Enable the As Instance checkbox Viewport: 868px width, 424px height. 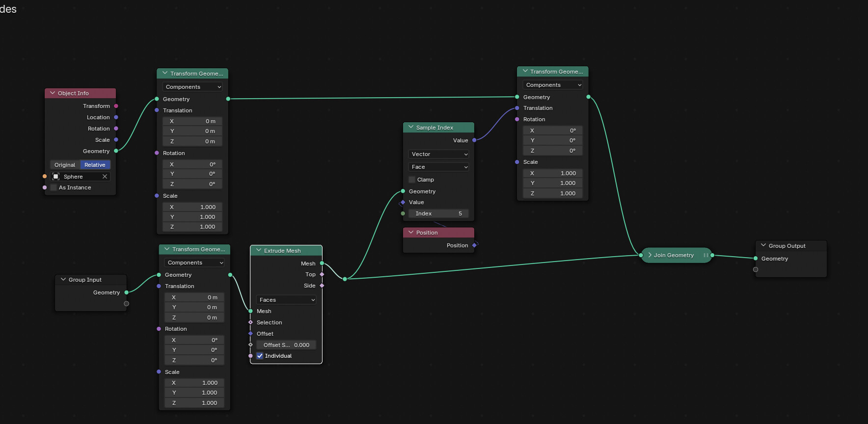[x=54, y=187]
